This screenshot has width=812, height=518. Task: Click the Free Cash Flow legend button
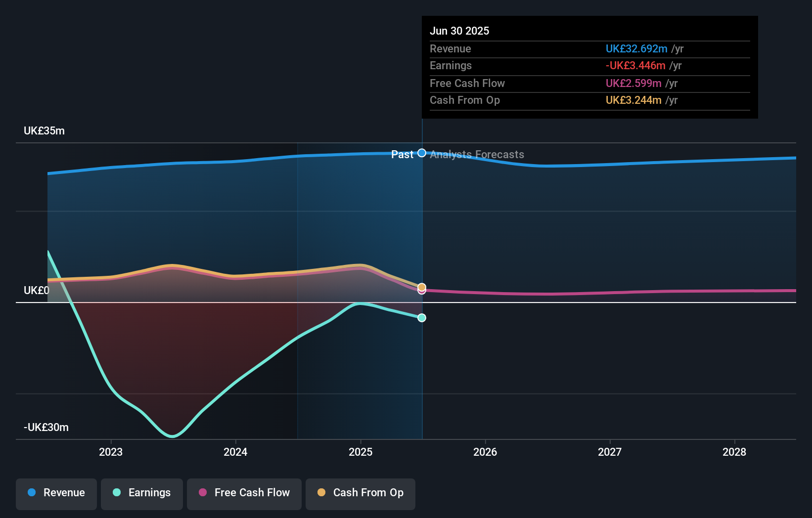[x=244, y=493]
